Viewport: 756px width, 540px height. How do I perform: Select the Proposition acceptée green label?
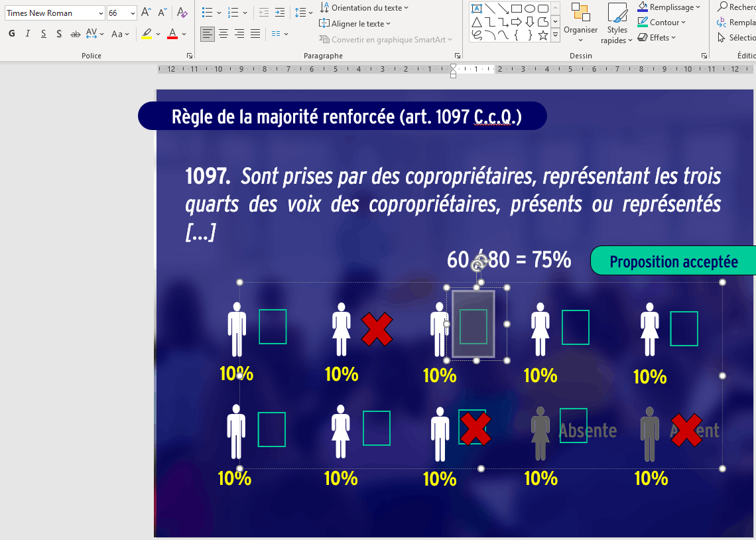click(x=673, y=261)
